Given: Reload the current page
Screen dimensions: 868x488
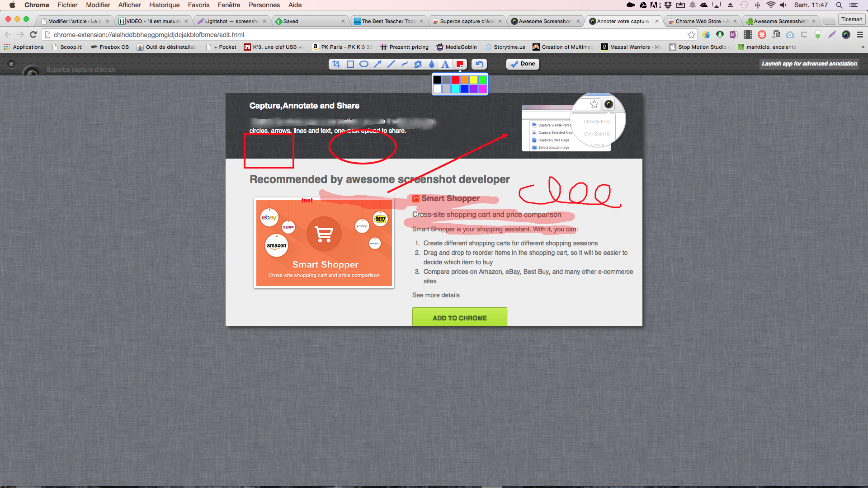Looking at the screenshot, I should coord(33,35).
